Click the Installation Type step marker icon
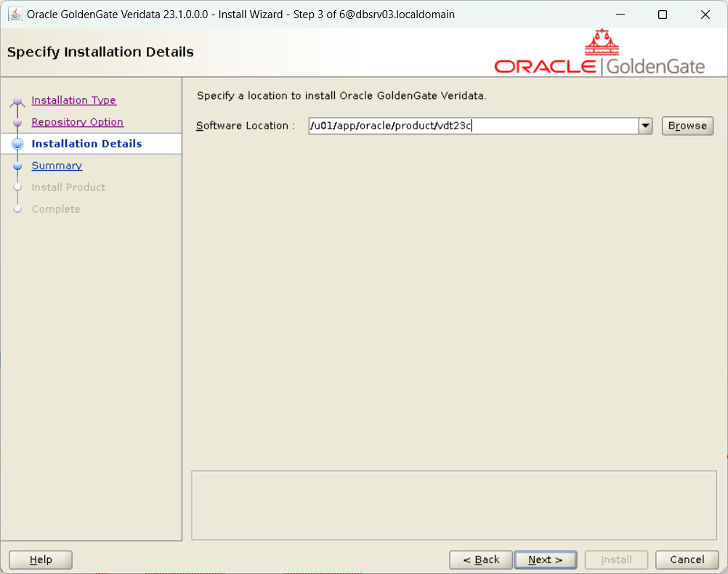This screenshot has width=728, height=574. [x=17, y=101]
